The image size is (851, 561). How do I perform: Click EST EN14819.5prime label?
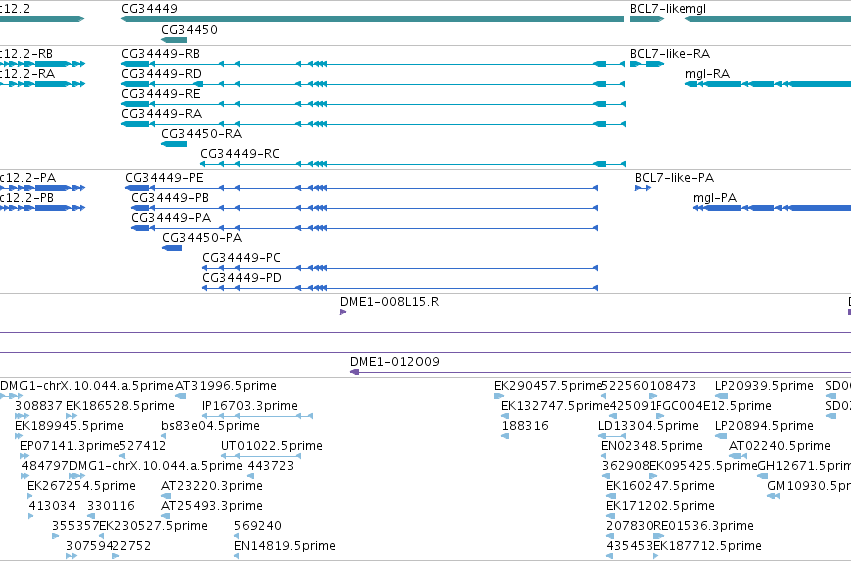click(x=285, y=546)
